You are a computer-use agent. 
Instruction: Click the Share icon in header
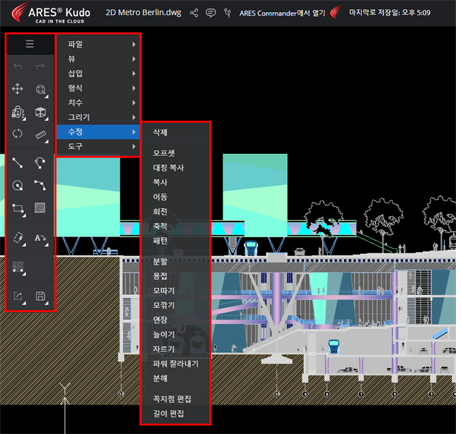coord(194,13)
